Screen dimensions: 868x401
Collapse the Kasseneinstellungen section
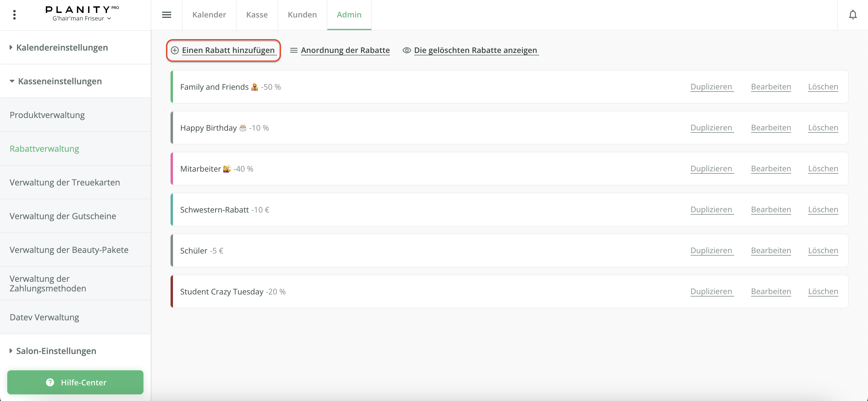pos(60,81)
